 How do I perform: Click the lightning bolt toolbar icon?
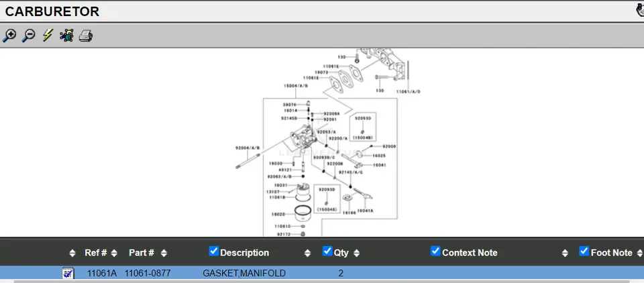[48, 36]
